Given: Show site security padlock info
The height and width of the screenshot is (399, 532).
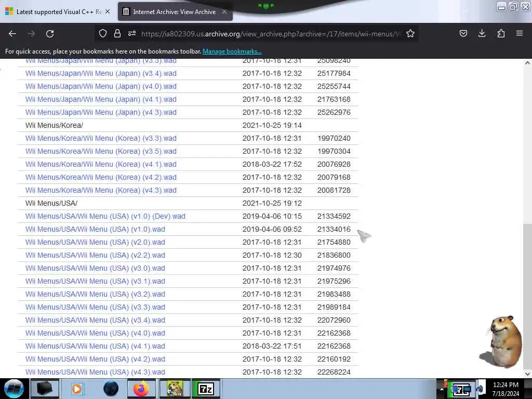Looking at the screenshot, I should pos(117,34).
